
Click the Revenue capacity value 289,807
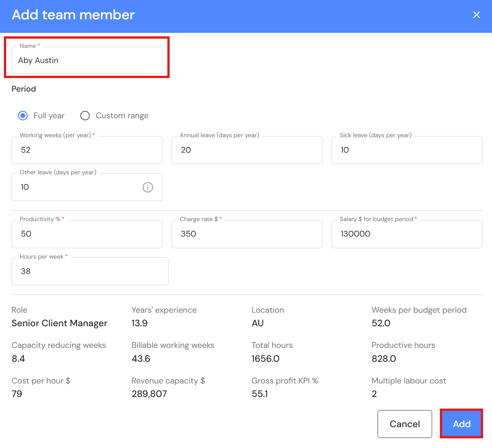click(149, 394)
